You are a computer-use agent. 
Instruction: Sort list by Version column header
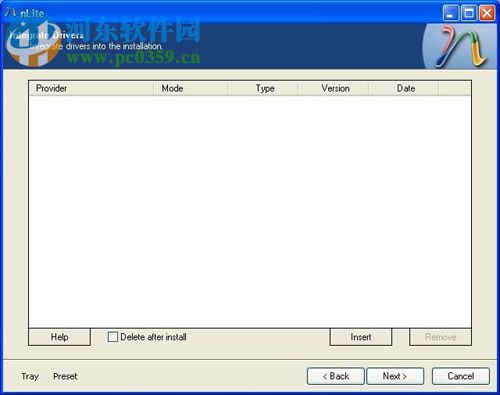tap(333, 88)
